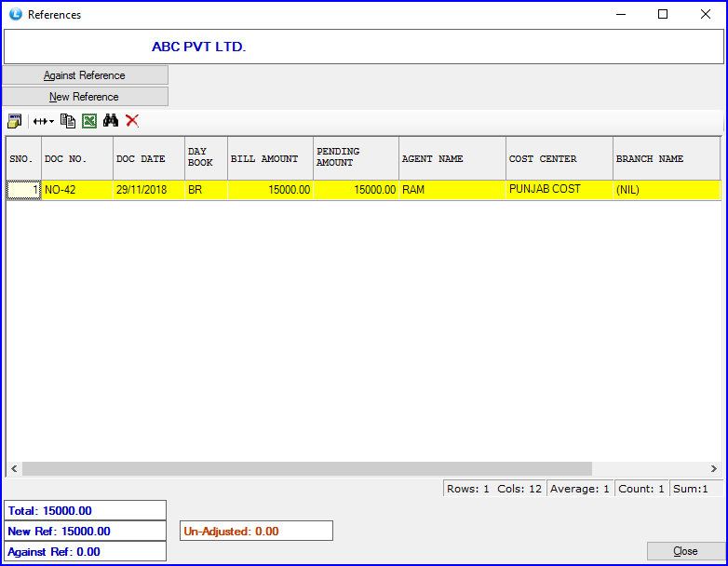Close the References window via title bar X

point(706,14)
